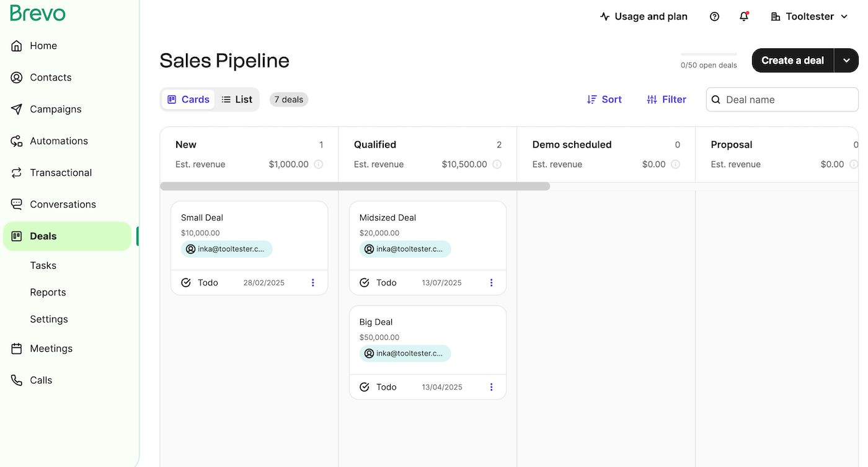Open three-dot menu on Midsized Deal card

click(491, 282)
